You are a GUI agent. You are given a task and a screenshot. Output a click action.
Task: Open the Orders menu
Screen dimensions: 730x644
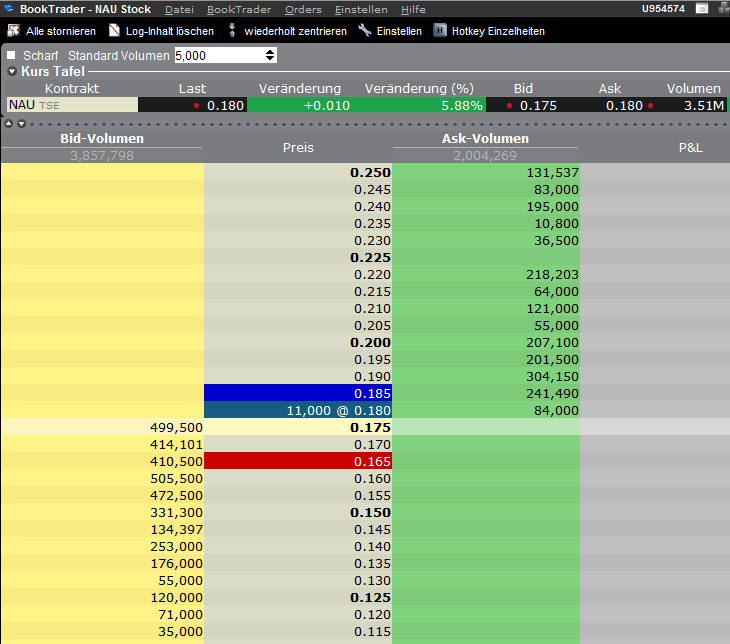[x=303, y=9]
